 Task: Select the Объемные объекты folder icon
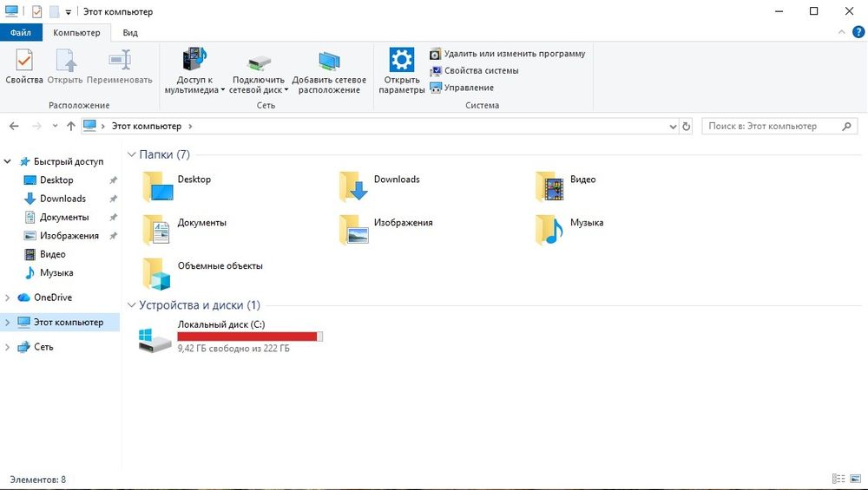(x=156, y=273)
